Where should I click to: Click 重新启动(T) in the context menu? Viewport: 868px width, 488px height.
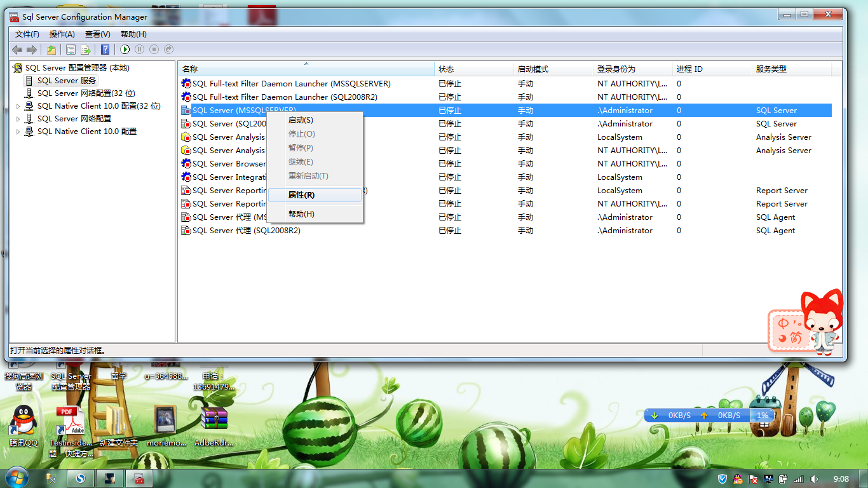click(315, 176)
